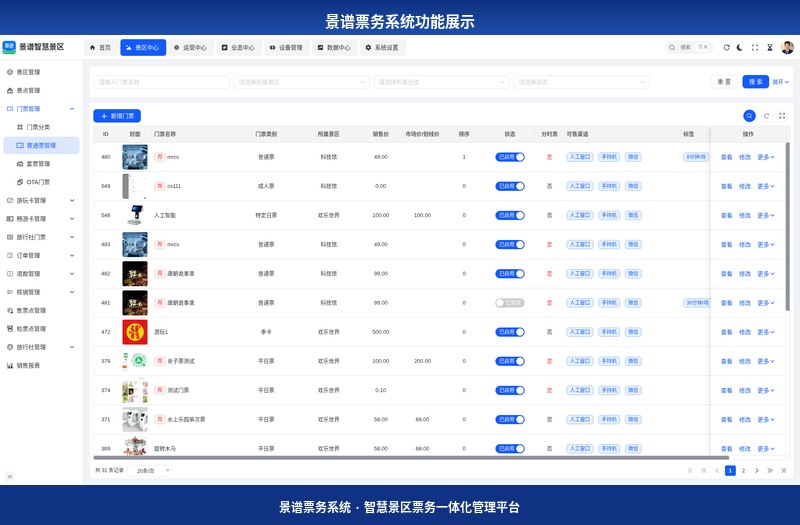Expand 旅行社门票 menu group
This screenshot has width=800, height=525.
41,237
